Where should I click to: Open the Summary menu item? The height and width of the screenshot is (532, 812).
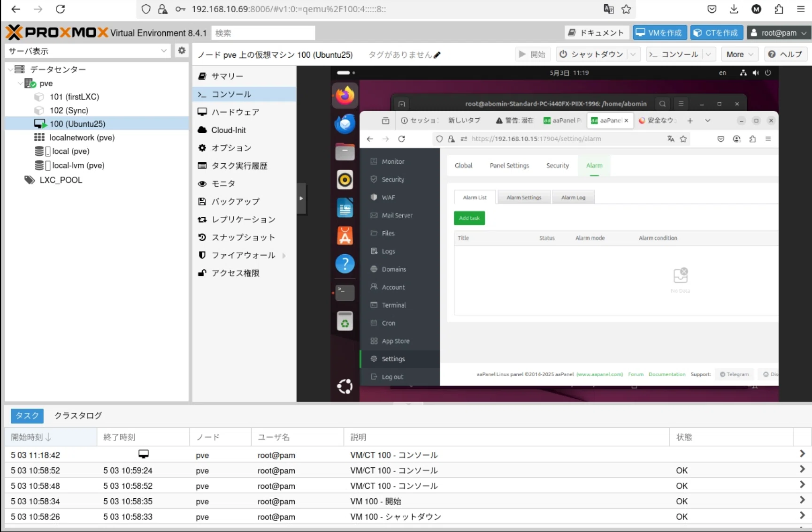[x=244, y=76]
